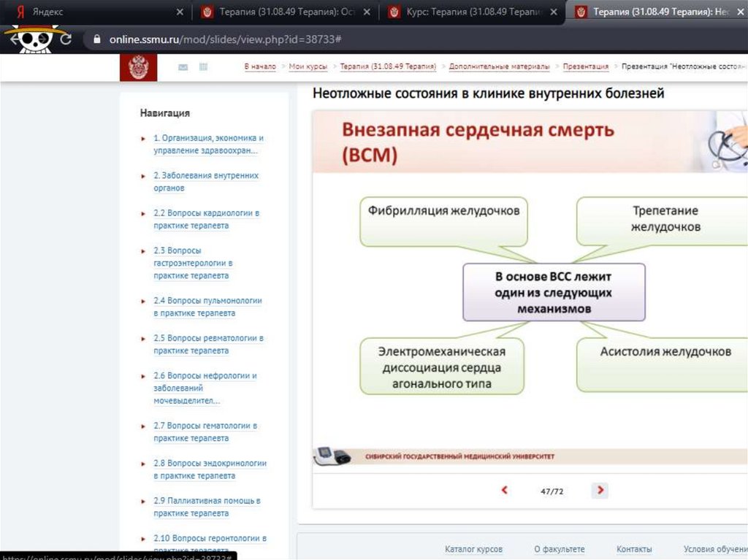Click 'Асистолия желудочков' slide box
The height and width of the screenshot is (560, 748).
pos(663,365)
